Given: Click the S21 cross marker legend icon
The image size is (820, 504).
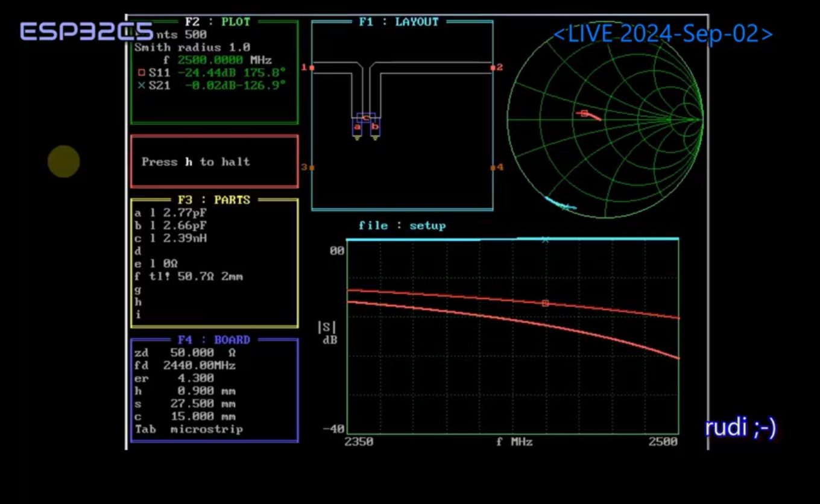Looking at the screenshot, I should tap(142, 86).
